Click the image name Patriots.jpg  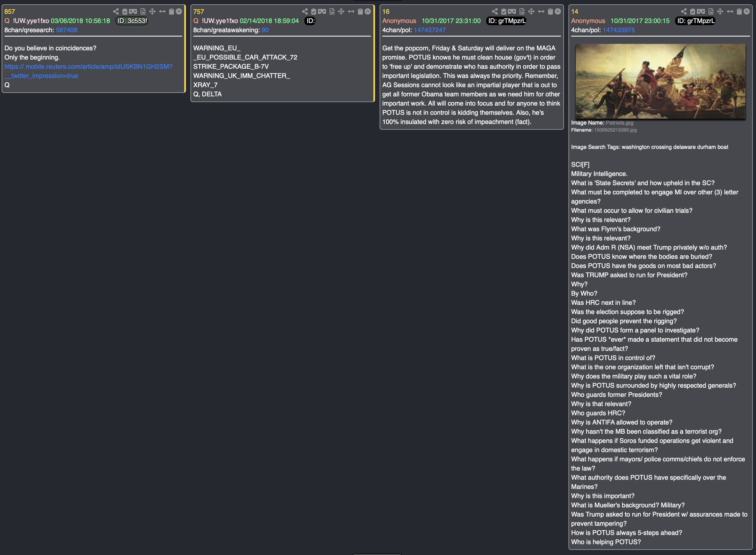click(x=619, y=123)
